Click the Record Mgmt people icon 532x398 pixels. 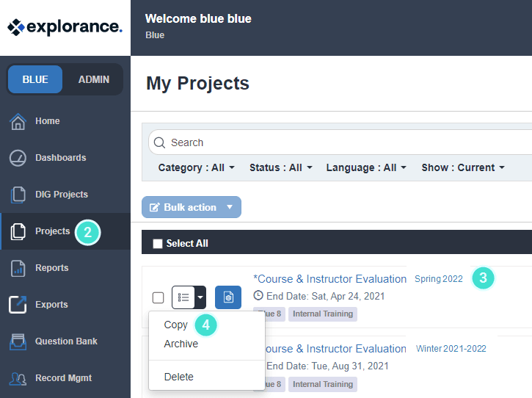[18, 378]
